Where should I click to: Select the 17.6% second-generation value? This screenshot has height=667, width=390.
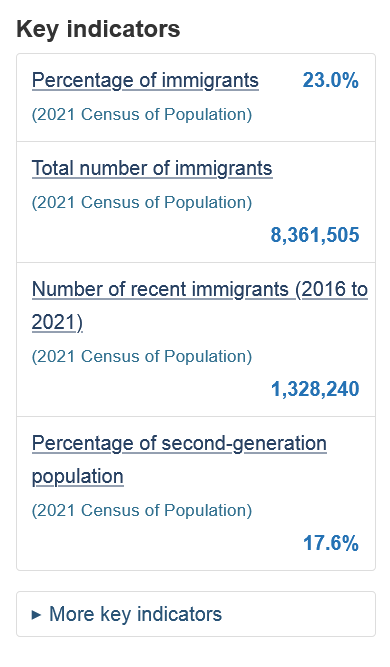[330, 543]
